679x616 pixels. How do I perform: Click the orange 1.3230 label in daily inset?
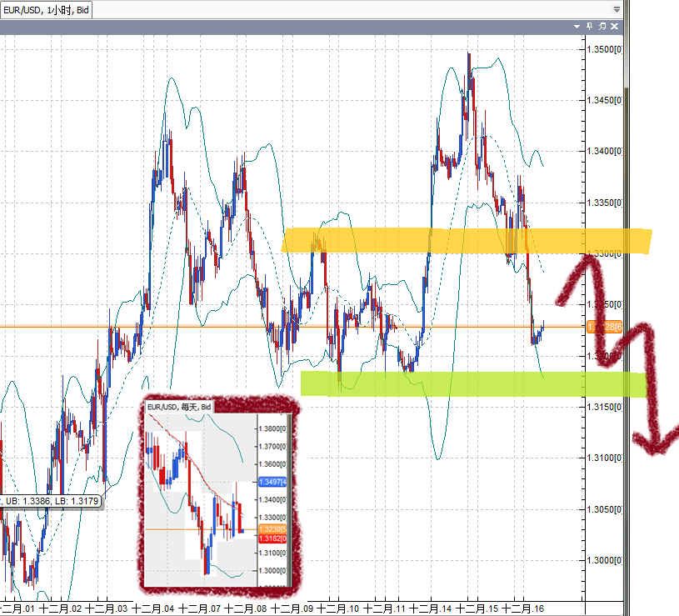coord(272,529)
